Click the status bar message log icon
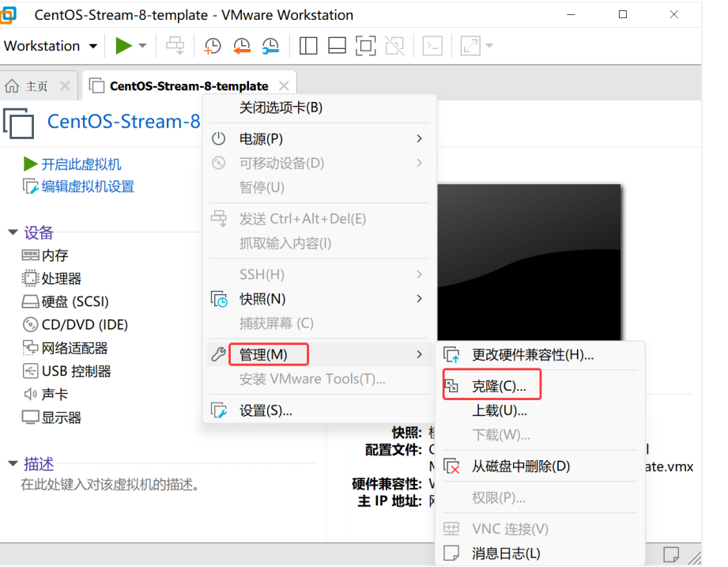The width and height of the screenshot is (728, 567). tap(671, 554)
